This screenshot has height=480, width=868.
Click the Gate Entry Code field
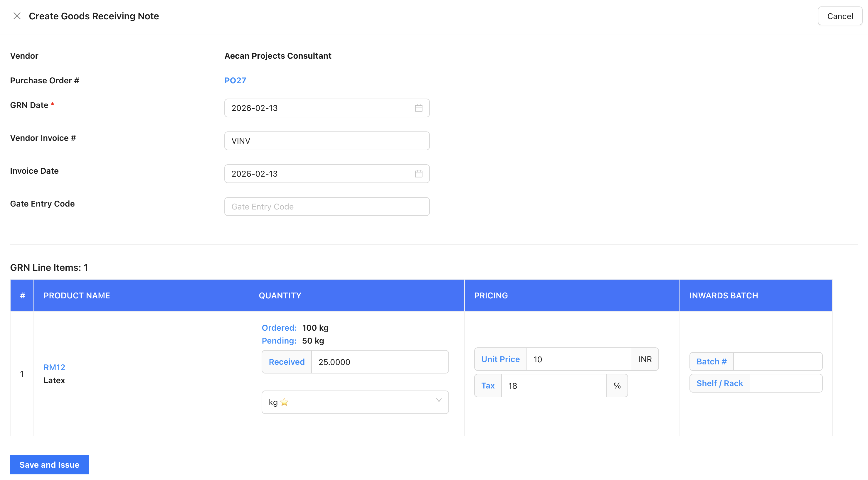(327, 206)
